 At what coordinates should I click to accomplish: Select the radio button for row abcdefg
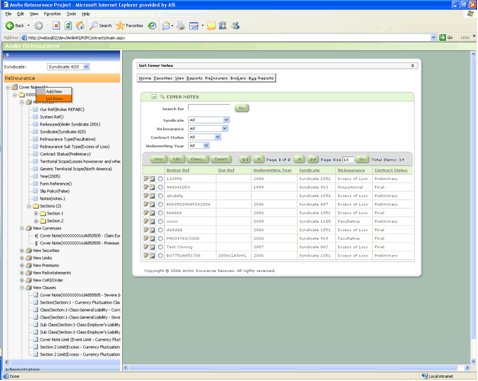click(160, 196)
